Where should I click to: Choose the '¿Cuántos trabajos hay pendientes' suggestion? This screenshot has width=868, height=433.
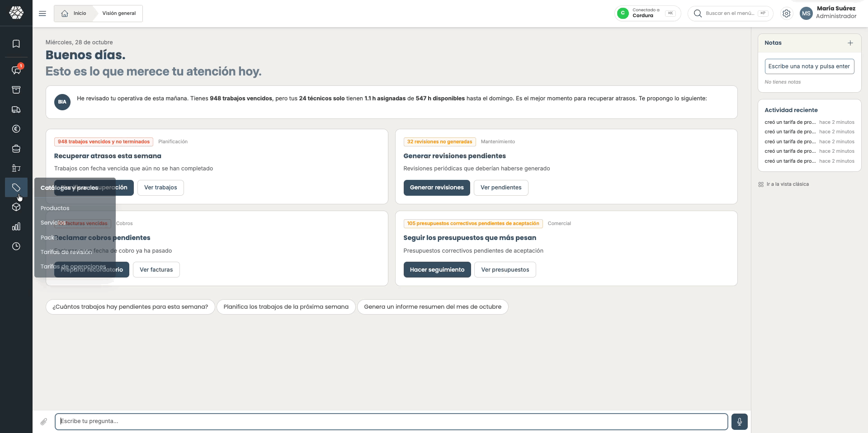(130, 307)
